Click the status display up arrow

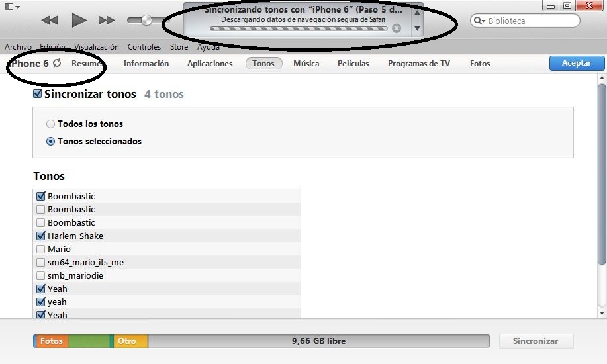tap(417, 12)
